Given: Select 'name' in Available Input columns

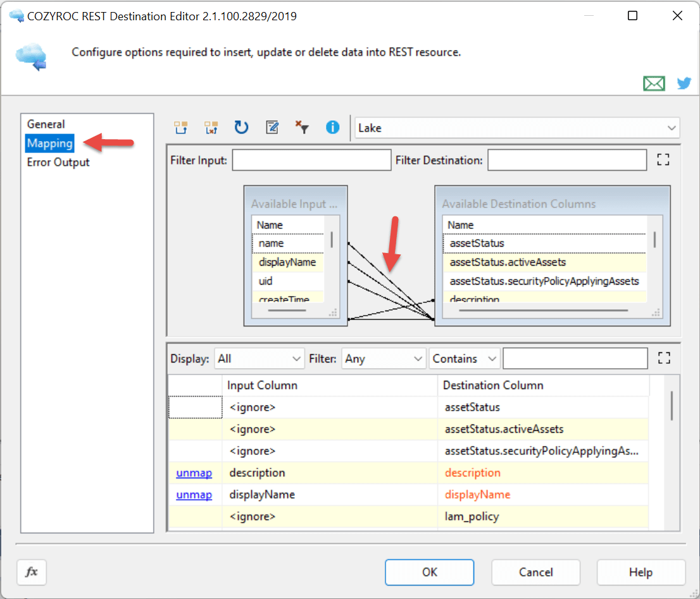Looking at the screenshot, I should coord(288,243).
